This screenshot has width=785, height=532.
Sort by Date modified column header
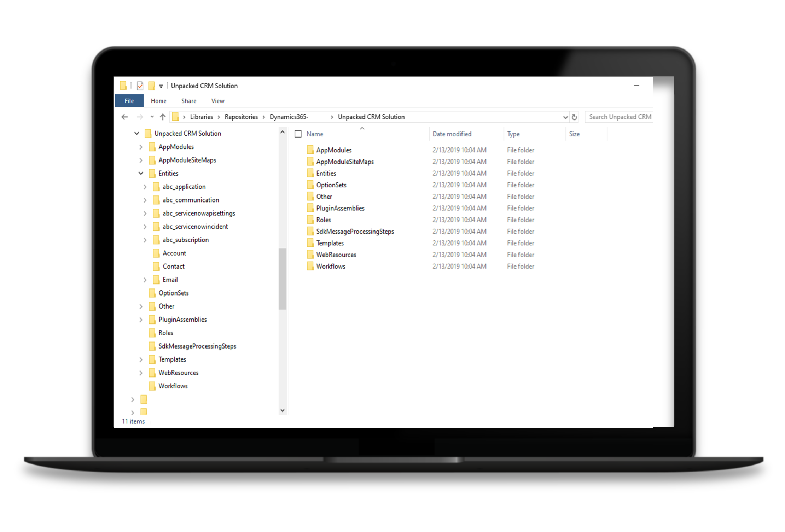point(452,134)
